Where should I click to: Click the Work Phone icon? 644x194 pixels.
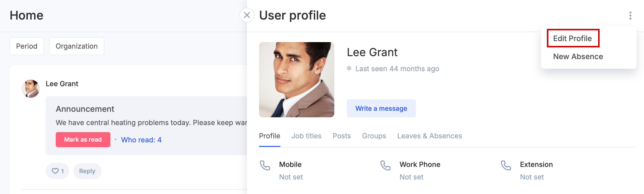pyautogui.click(x=385, y=165)
